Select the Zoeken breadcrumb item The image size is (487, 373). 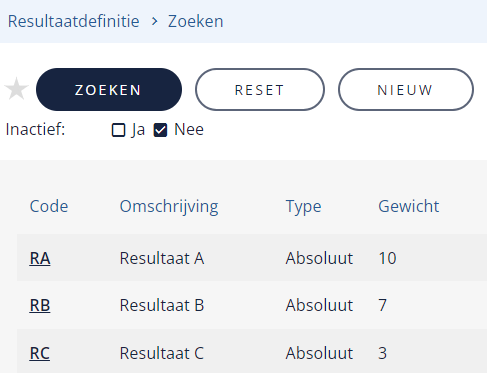click(x=195, y=21)
